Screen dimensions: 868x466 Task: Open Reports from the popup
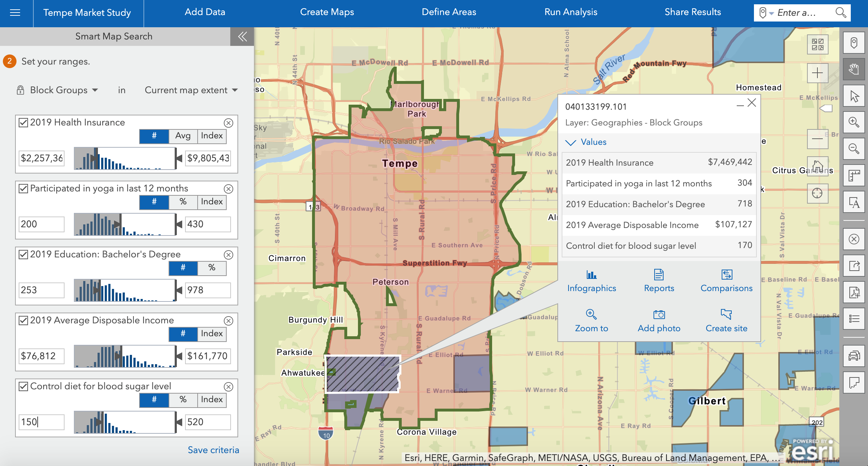(x=659, y=275)
